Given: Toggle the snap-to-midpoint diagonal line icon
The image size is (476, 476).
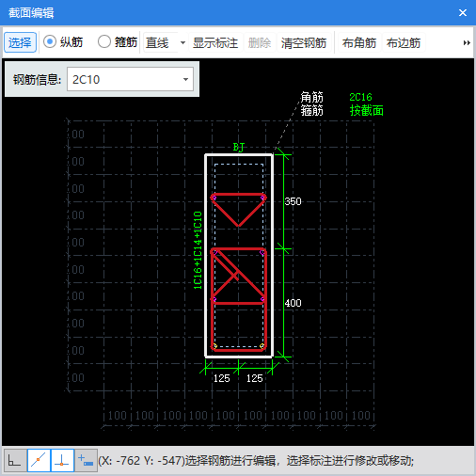Looking at the screenshot, I should click(x=39, y=460).
